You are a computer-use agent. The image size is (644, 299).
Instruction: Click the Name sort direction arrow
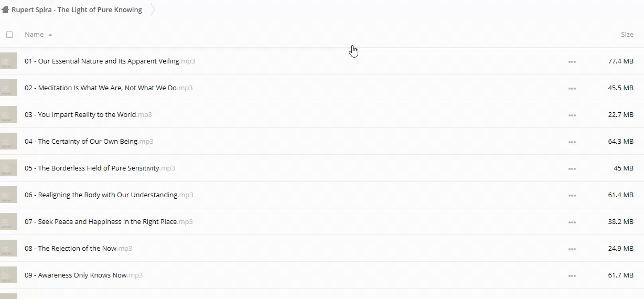[x=50, y=35]
